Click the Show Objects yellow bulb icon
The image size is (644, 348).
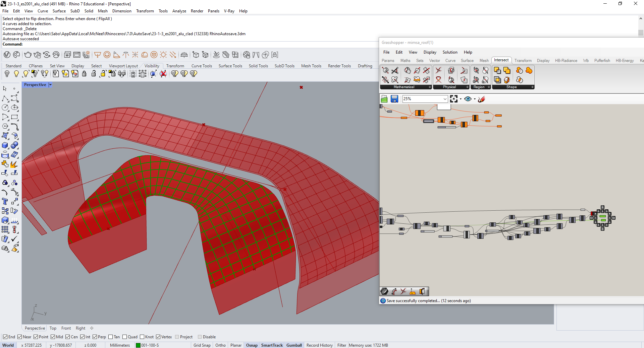16,74
